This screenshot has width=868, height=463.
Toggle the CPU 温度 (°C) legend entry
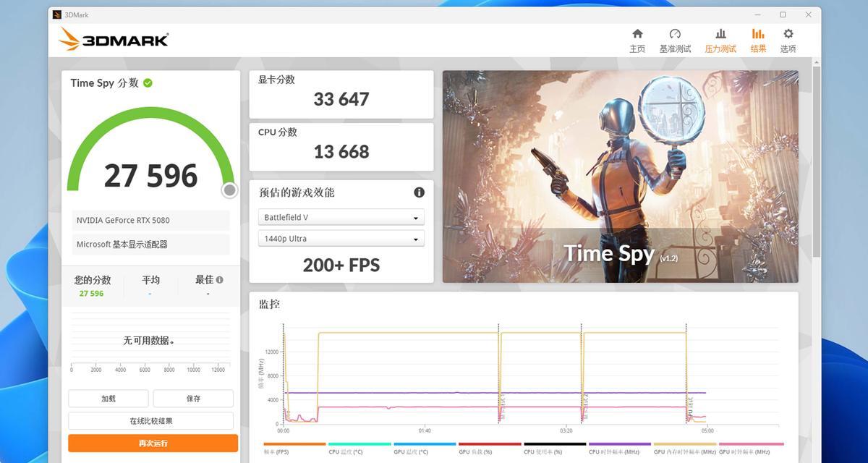coord(359,449)
